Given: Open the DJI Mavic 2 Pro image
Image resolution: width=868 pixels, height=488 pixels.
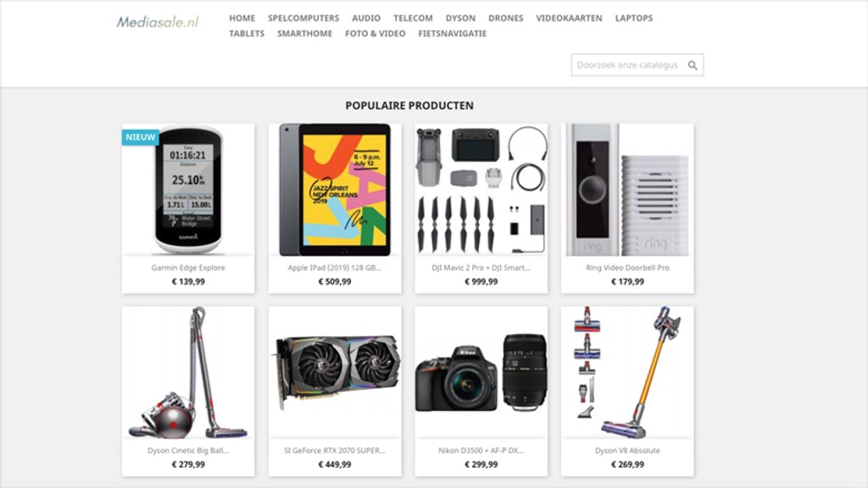Looking at the screenshot, I should point(481,190).
